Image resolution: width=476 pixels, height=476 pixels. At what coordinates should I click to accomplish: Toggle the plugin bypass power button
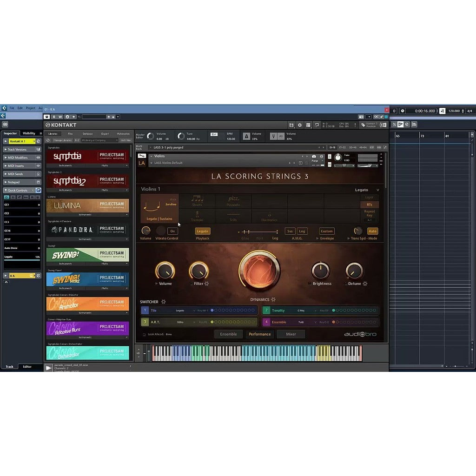point(47,117)
